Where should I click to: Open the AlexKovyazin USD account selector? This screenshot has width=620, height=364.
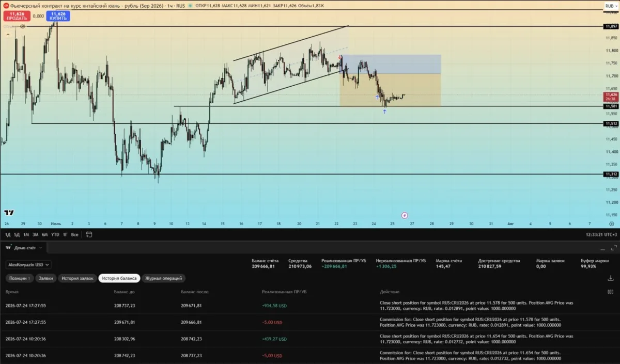click(29, 264)
